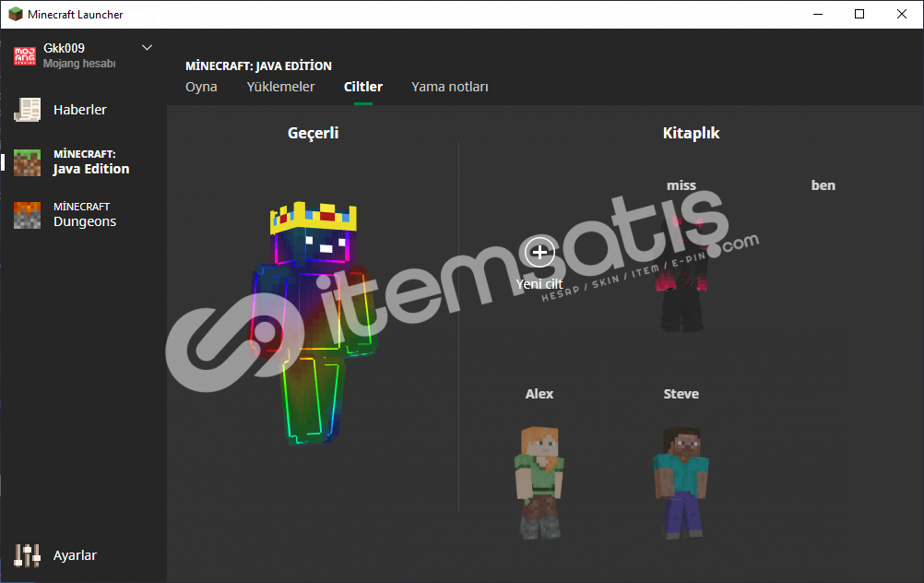
Task: Click the plus icon for Yeni cilt
Action: click(539, 253)
